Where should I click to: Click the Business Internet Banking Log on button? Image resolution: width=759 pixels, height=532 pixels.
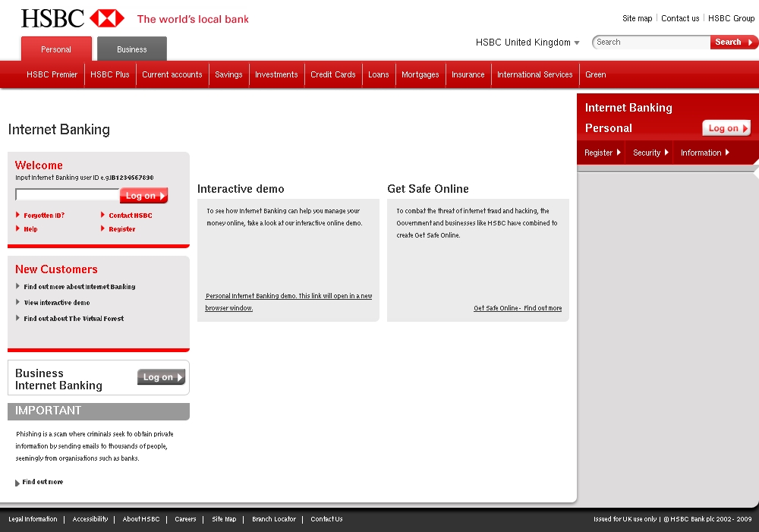(161, 377)
